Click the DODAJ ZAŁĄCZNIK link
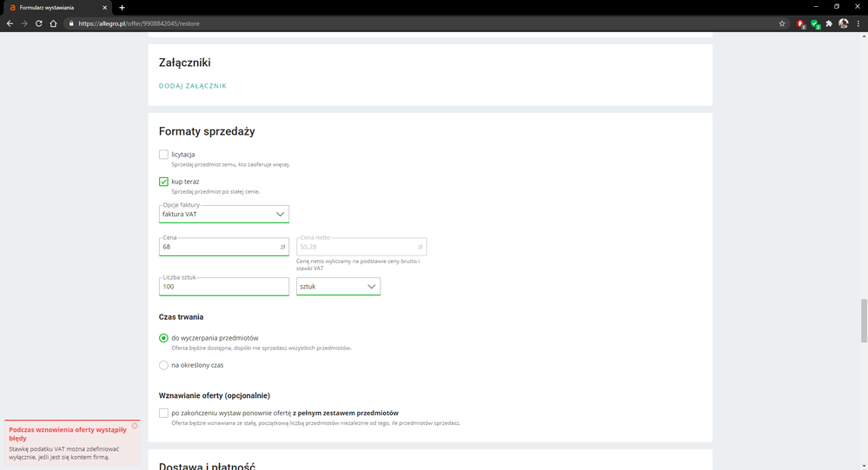Image resolution: width=868 pixels, height=470 pixels. [x=193, y=86]
